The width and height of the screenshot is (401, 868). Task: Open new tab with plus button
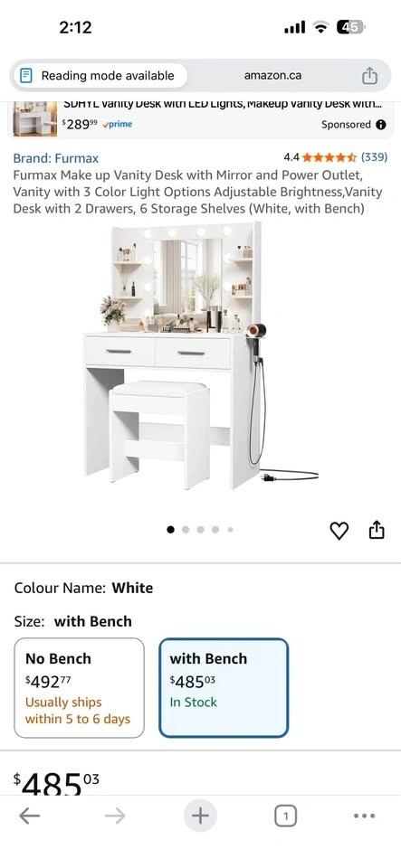click(x=200, y=816)
